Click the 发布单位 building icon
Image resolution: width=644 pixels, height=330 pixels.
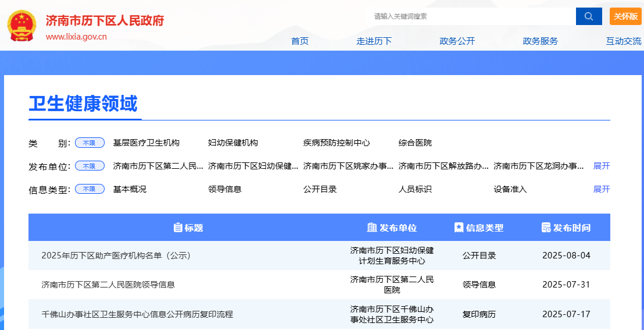pyautogui.click(x=372, y=228)
